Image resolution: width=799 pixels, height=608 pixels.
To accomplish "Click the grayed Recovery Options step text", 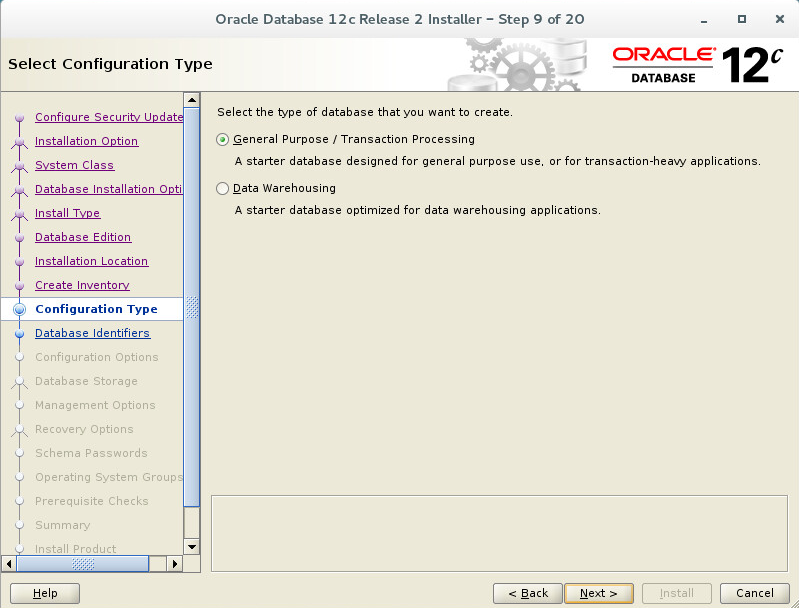I will pos(84,429).
